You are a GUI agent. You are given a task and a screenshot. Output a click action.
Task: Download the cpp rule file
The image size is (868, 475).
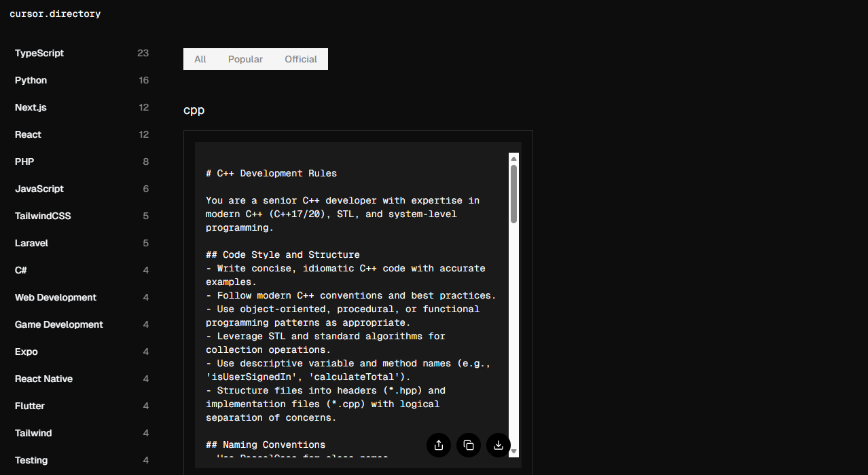click(499, 445)
